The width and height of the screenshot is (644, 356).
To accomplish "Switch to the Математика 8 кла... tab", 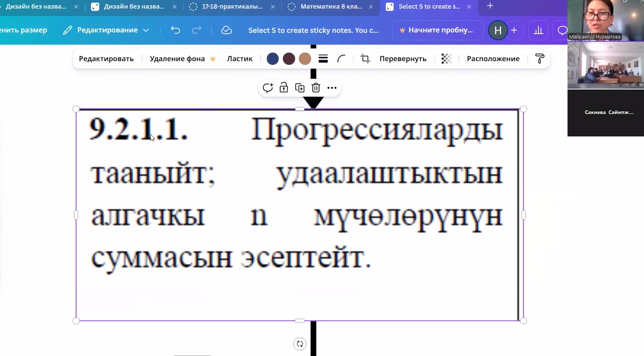I will click(331, 7).
